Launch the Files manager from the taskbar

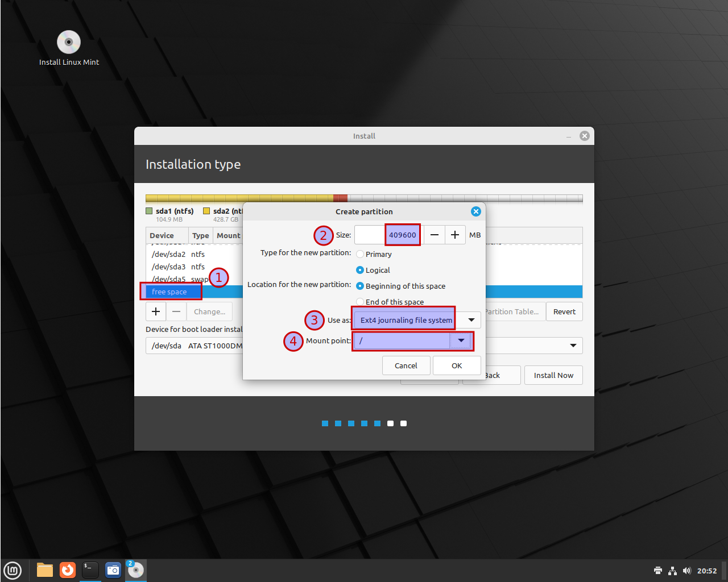point(45,570)
